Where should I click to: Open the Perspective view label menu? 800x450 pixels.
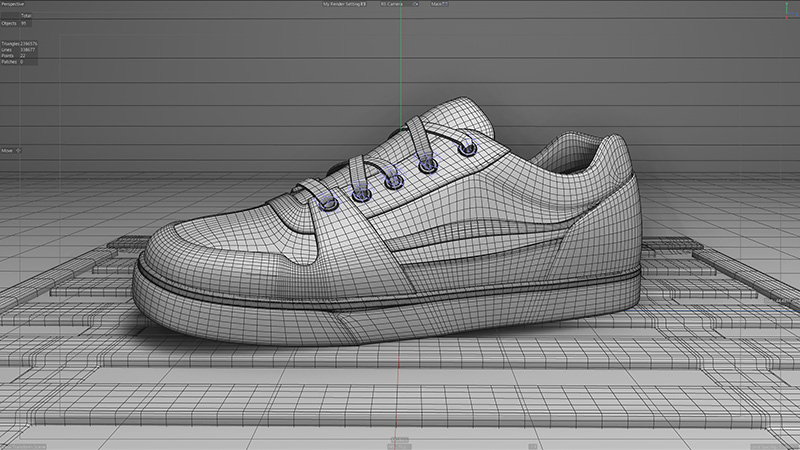[x=14, y=4]
